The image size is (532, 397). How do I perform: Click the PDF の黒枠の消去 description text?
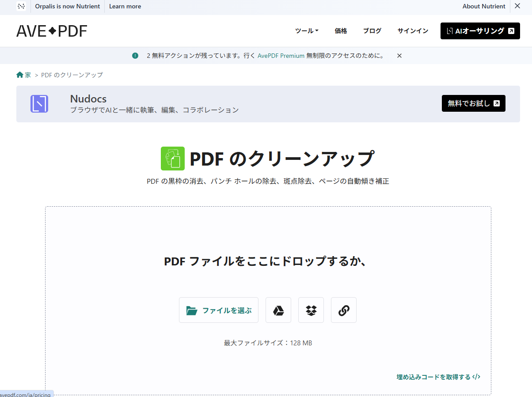pos(268,181)
